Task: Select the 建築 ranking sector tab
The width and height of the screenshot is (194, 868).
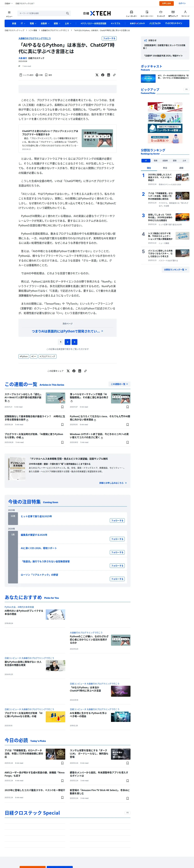Action: pyautogui.click(x=175, y=161)
